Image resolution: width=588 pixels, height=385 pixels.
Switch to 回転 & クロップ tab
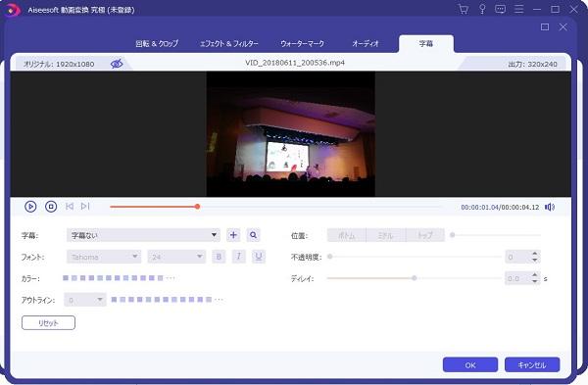(157, 43)
